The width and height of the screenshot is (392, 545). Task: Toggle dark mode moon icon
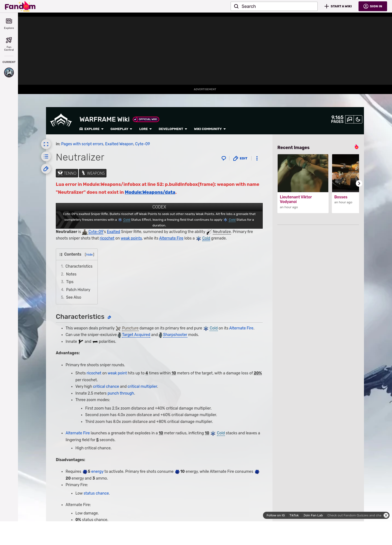pyautogui.click(x=358, y=119)
